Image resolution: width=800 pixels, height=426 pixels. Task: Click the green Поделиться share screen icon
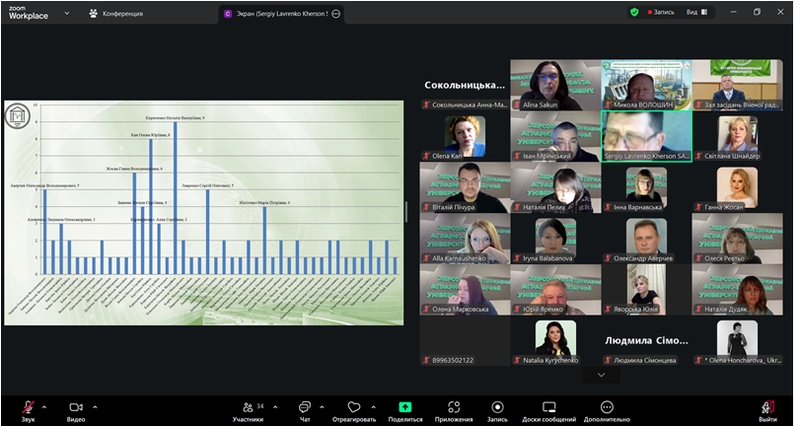click(405, 407)
